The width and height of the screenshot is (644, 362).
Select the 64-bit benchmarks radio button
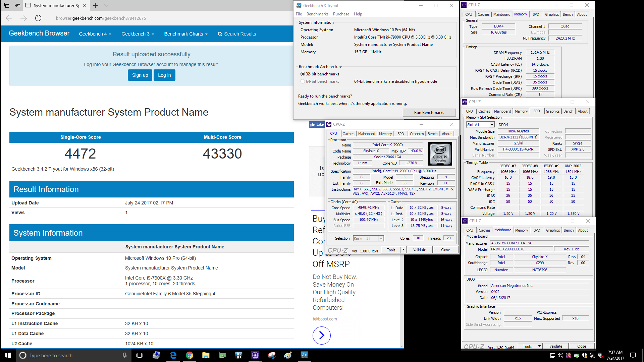(x=303, y=81)
